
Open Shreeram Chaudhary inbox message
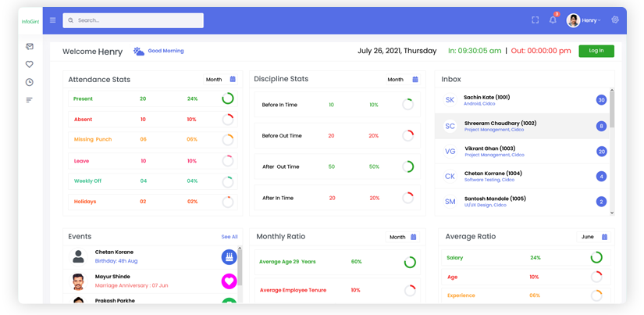click(x=521, y=126)
